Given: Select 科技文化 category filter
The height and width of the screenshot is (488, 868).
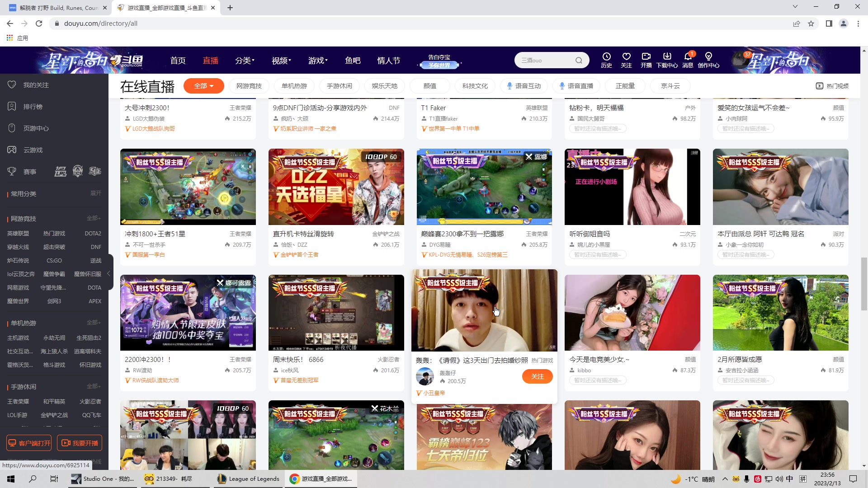Looking at the screenshot, I should pos(475,86).
